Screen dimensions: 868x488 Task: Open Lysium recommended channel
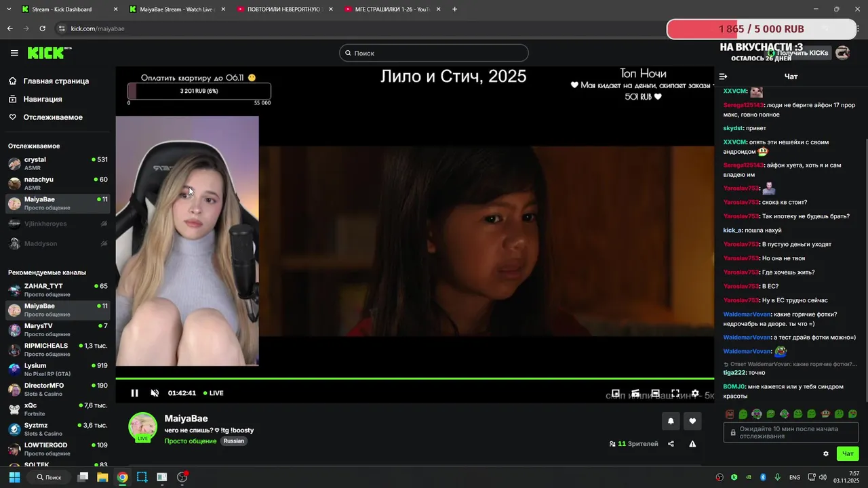tap(58, 369)
